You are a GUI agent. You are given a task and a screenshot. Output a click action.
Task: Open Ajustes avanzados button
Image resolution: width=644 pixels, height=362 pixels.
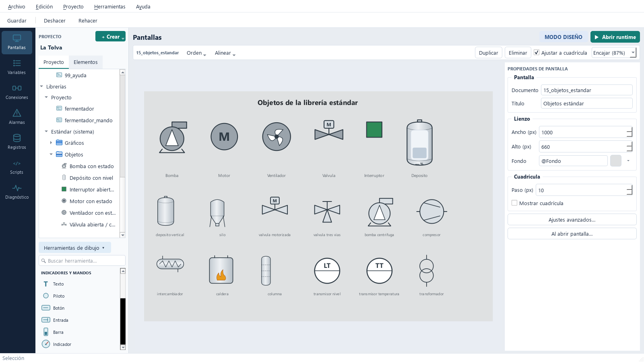pos(572,220)
